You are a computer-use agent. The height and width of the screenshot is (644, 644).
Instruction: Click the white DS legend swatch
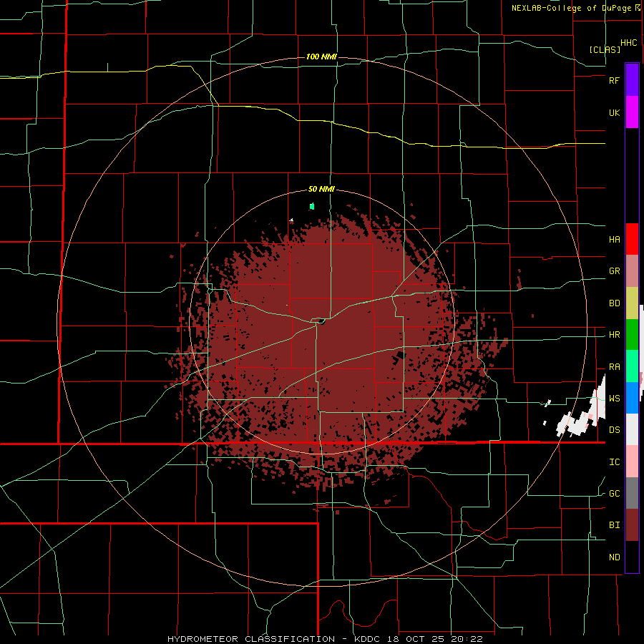click(x=632, y=429)
